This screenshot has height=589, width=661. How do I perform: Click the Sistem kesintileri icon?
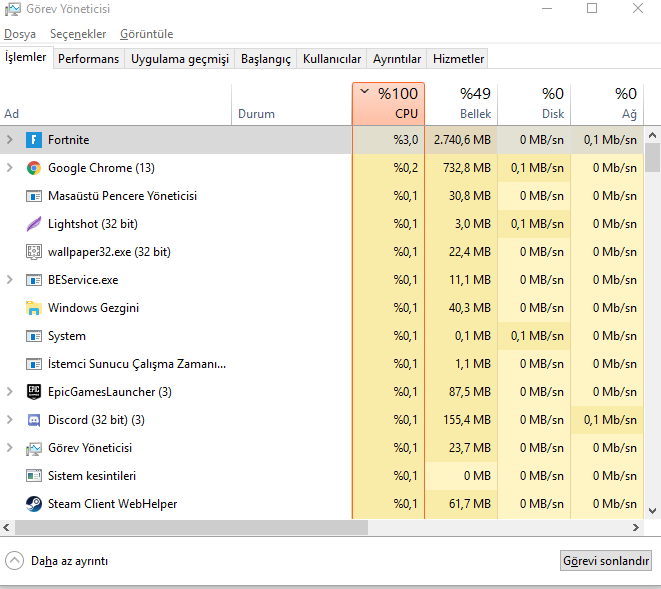[34, 476]
